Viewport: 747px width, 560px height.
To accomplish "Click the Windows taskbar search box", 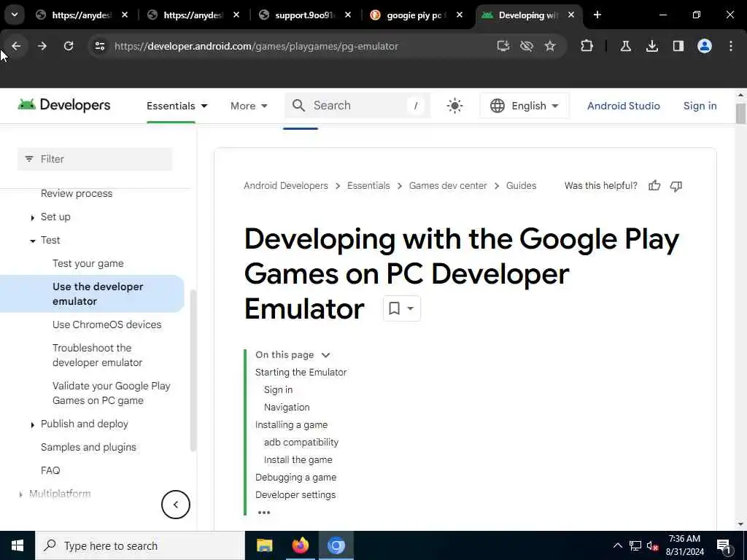I will [140, 545].
